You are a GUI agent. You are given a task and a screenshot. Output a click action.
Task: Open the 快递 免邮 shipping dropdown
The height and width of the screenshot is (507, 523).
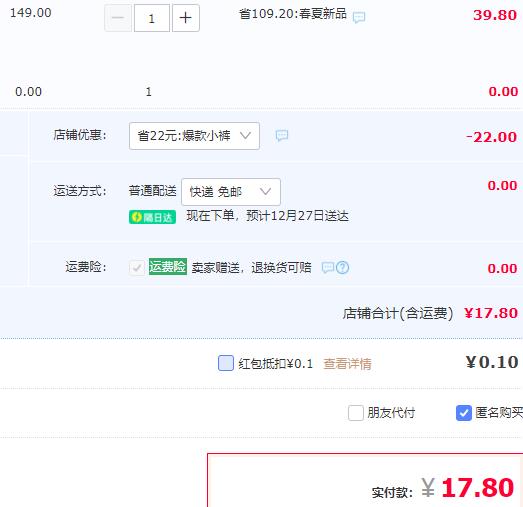(x=231, y=192)
